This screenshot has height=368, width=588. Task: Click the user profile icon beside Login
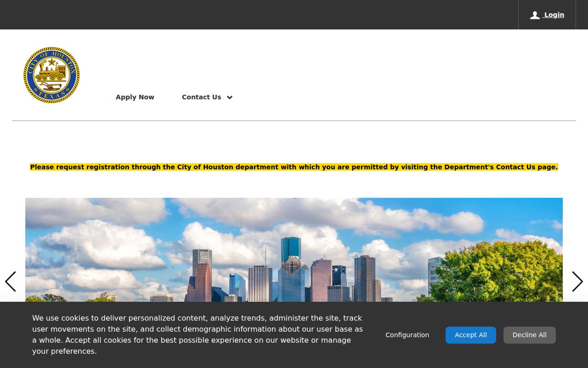535,15
